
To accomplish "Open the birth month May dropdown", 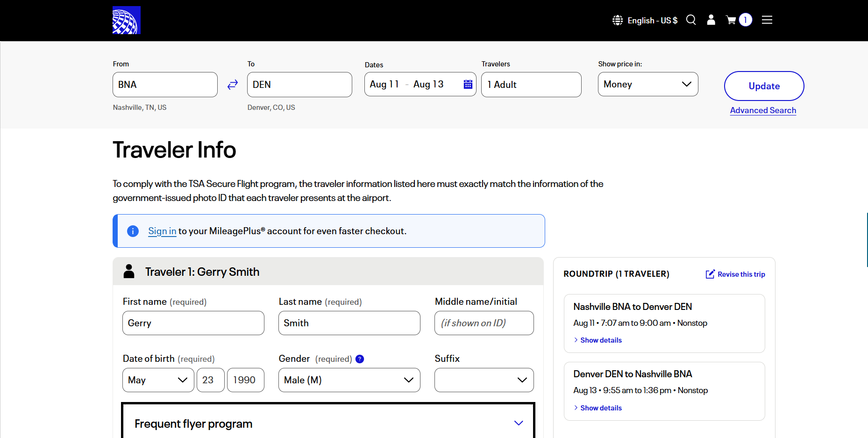I will click(x=158, y=380).
